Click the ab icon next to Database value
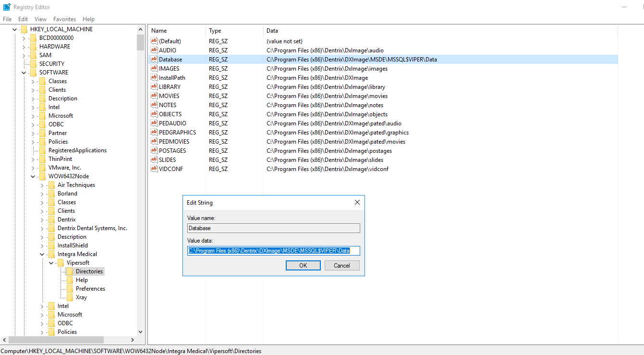 click(154, 59)
